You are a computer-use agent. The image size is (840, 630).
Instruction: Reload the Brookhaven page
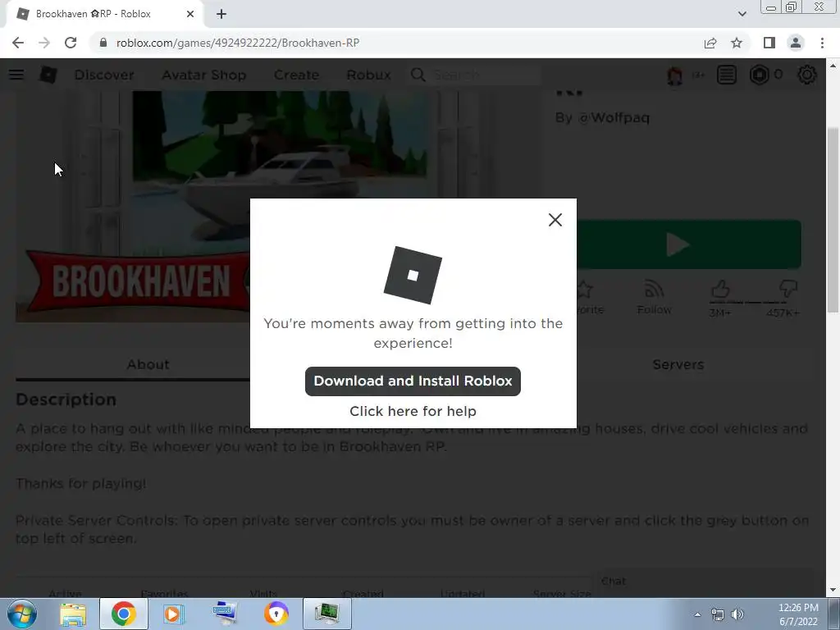[x=71, y=43]
